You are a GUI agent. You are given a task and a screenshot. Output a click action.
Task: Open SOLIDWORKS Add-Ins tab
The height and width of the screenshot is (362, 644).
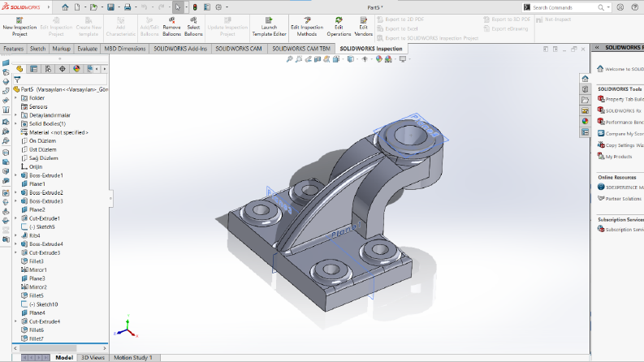[x=180, y=49]
